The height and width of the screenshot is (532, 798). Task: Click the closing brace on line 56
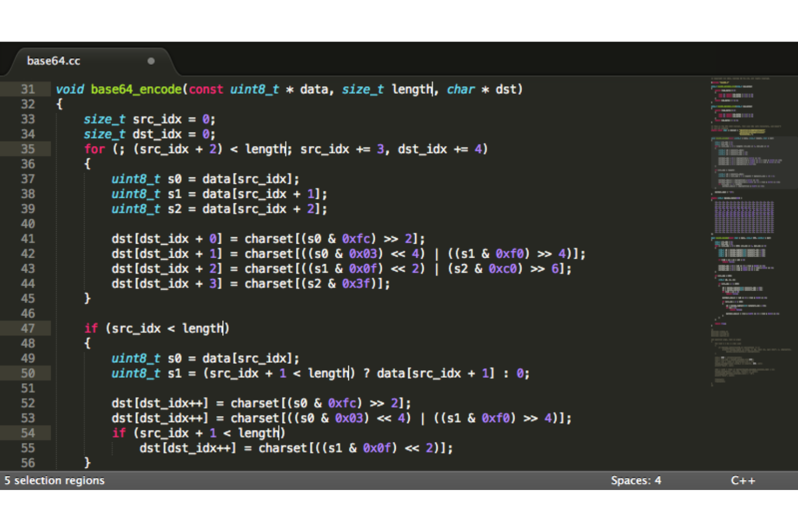87,463
